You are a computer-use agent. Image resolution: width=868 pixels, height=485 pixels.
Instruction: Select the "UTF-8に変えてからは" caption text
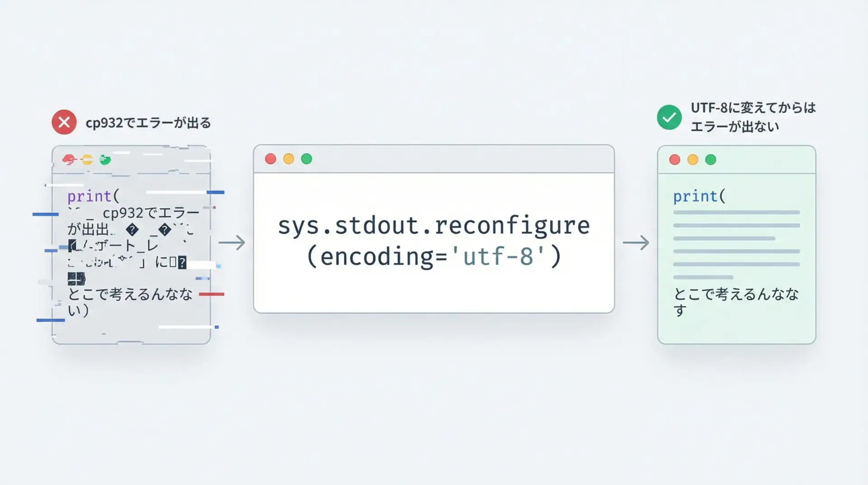[753, 108]
